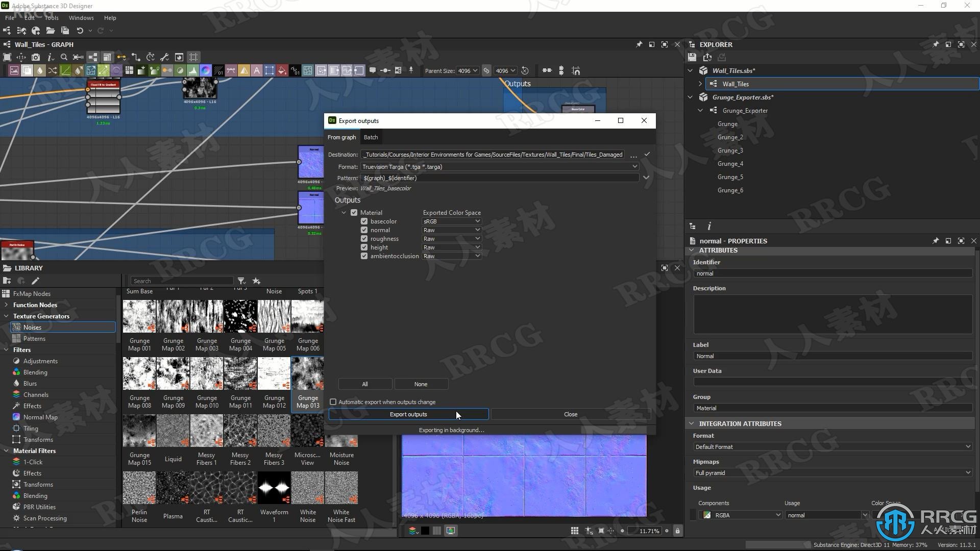Expand the basecolor exported color space
This screenshot has width=980, height=551.
pos(478,221)
